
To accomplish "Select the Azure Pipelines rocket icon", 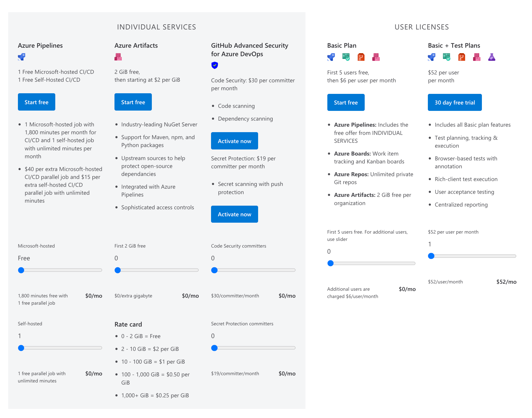I will 22,57.
